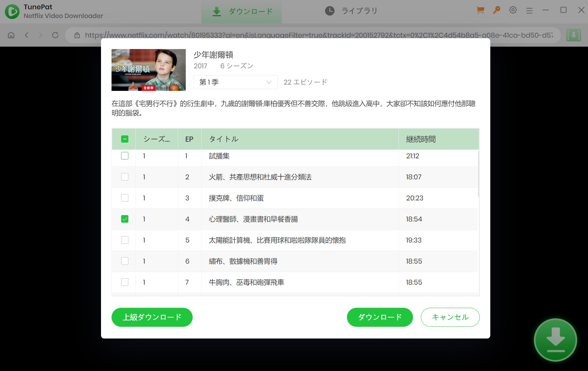This screenshot has height=371, width=588.
Task: Click episode title 繡布、數據機和善胃得
Action: (243, 261)
